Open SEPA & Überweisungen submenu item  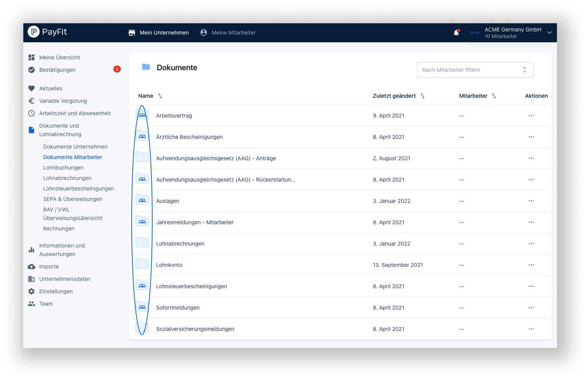pyautogui.click(x=73, y=199)
